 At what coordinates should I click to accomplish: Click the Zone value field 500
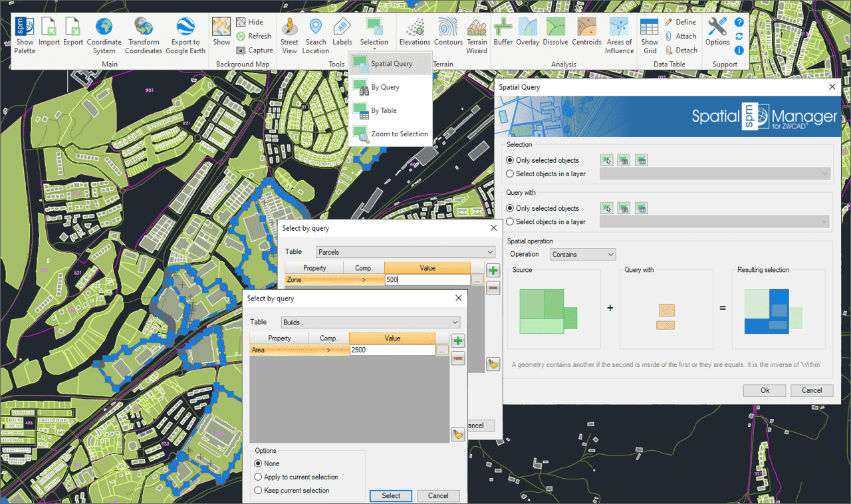click(x=427, y=280)
